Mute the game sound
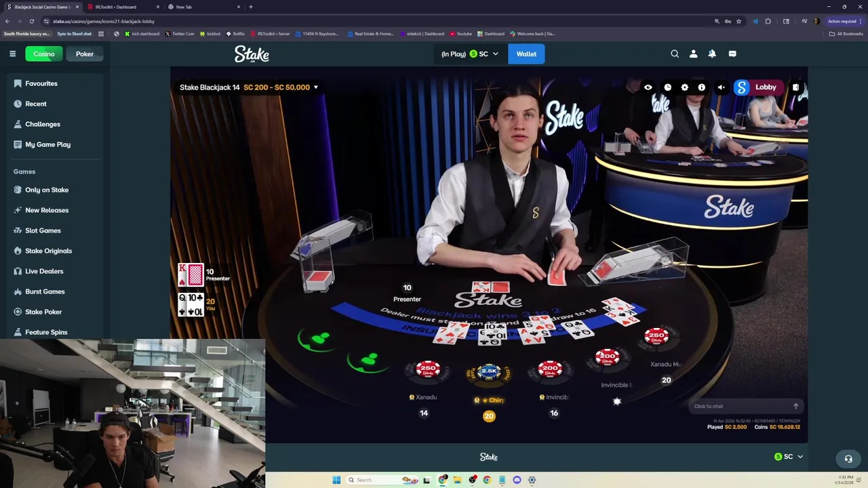 tap(722, 87)
